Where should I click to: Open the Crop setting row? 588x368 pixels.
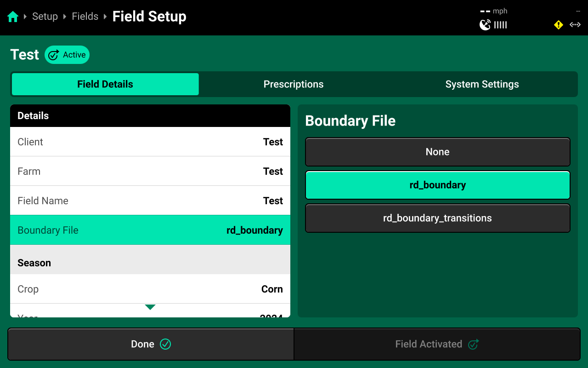click(150, 289)
